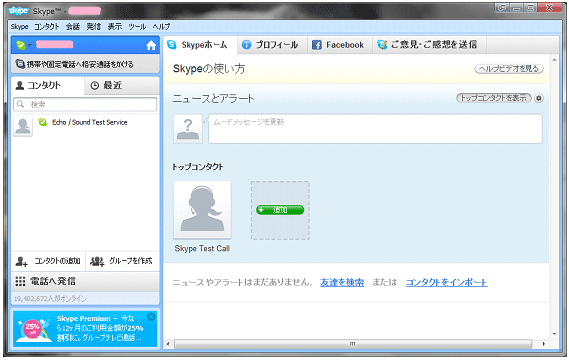Click トップコンタクトを表示 button
This screenshot has height=360, width=569.
(x=494, y=98)
